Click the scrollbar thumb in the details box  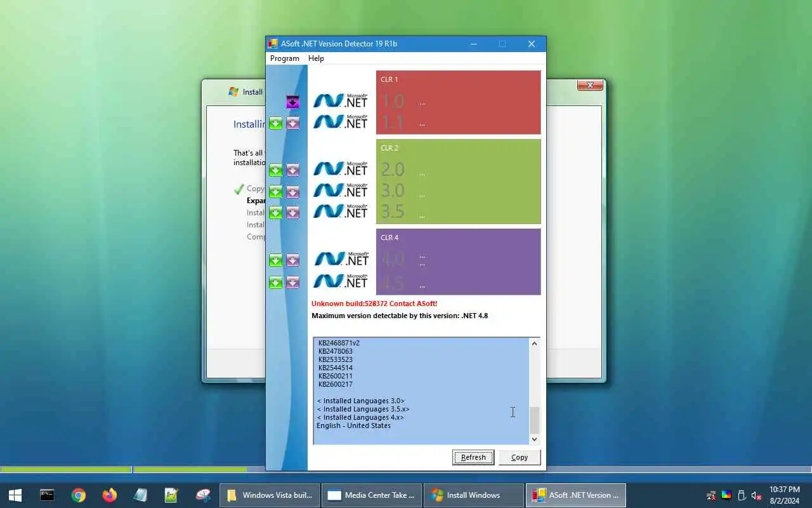pyautogui.click(x=534, y=419)
